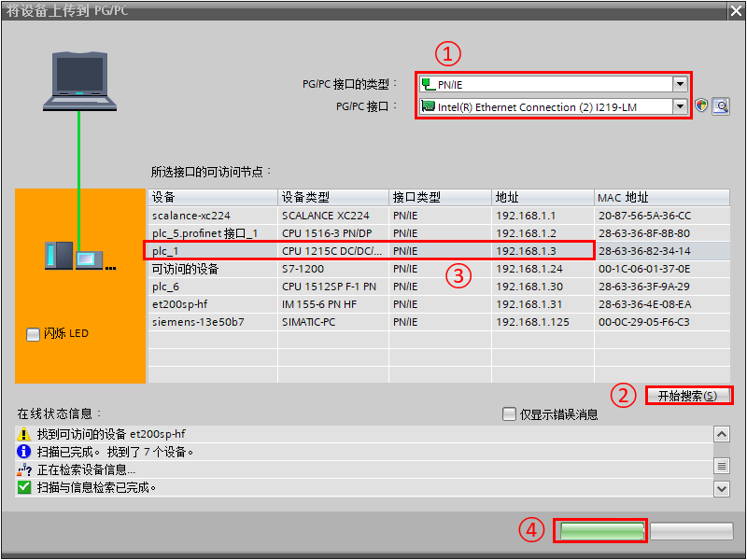Click the address 192.168.1.31 cell

pos(543,304)
